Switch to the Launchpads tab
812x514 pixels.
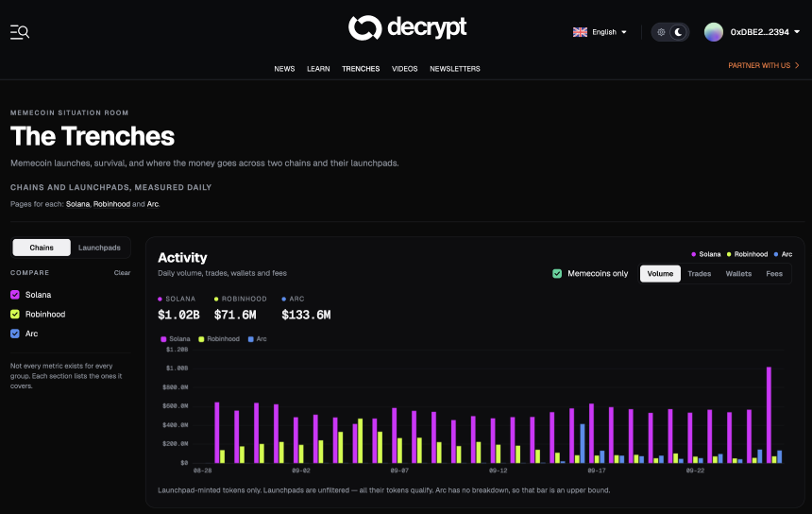coord(99,248)
